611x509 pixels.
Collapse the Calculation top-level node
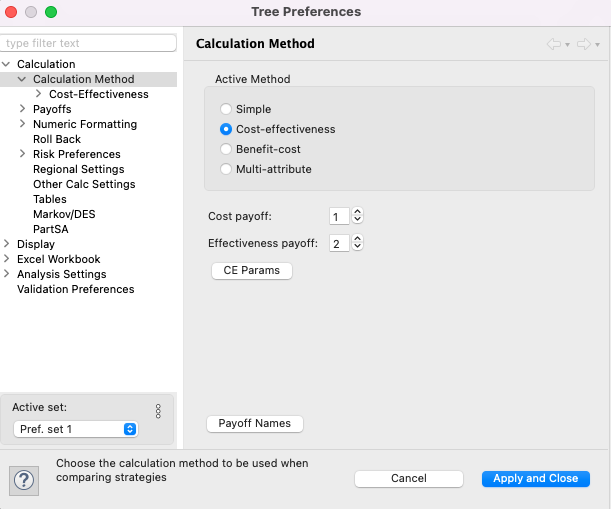point(6,64)
